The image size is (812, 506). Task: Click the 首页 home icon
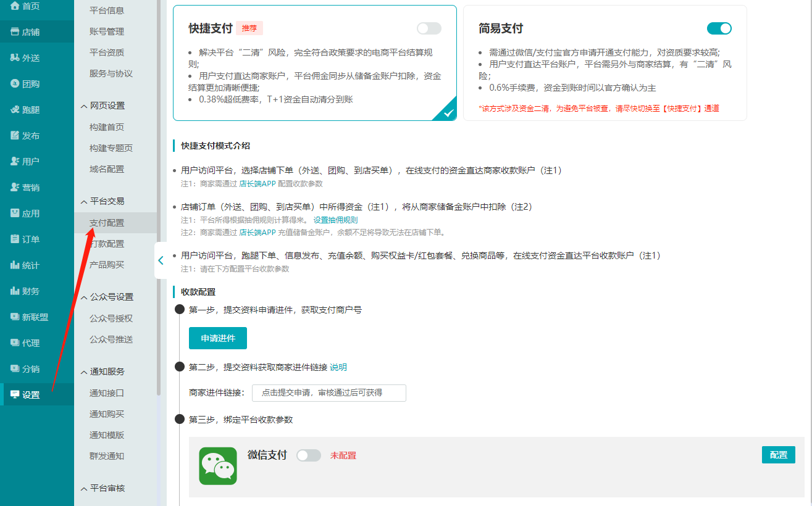[15, 6]
